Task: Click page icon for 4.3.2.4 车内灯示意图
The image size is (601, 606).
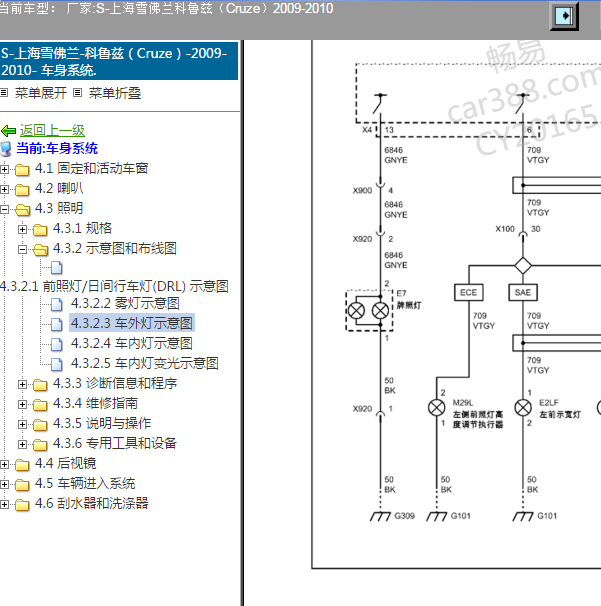Action: (x=57, y=344)
